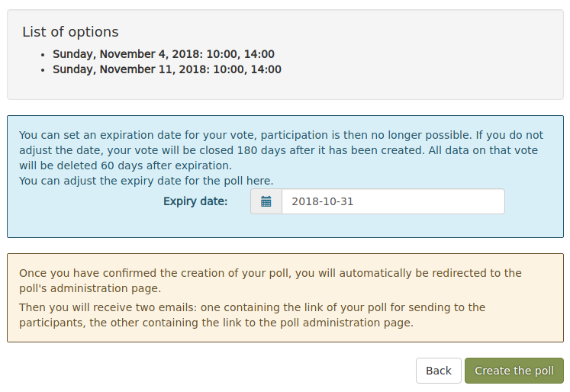Click "You can adjust the expiry date" line
570x392 pixels.
pos(146,181)
